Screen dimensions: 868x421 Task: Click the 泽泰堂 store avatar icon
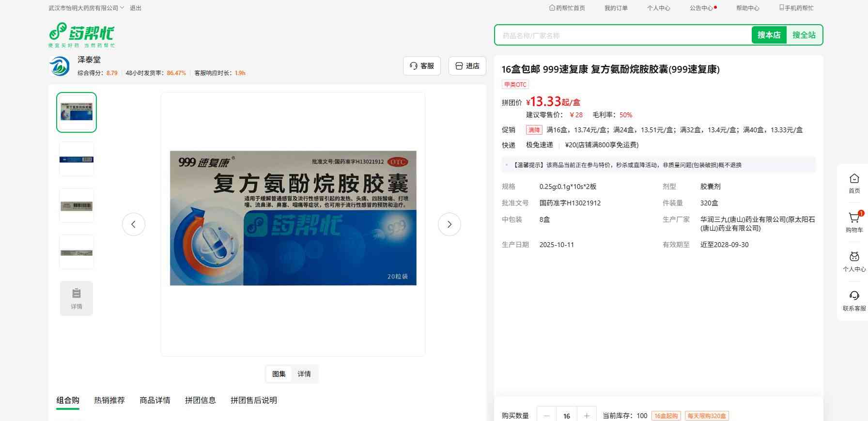coord(60,66)
